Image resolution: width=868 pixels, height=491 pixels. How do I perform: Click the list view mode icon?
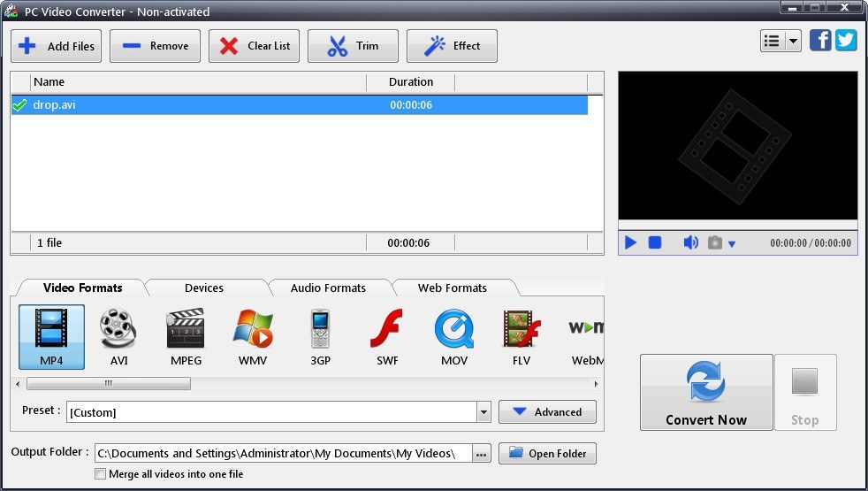pyautogui.click(x=773, y=41)
